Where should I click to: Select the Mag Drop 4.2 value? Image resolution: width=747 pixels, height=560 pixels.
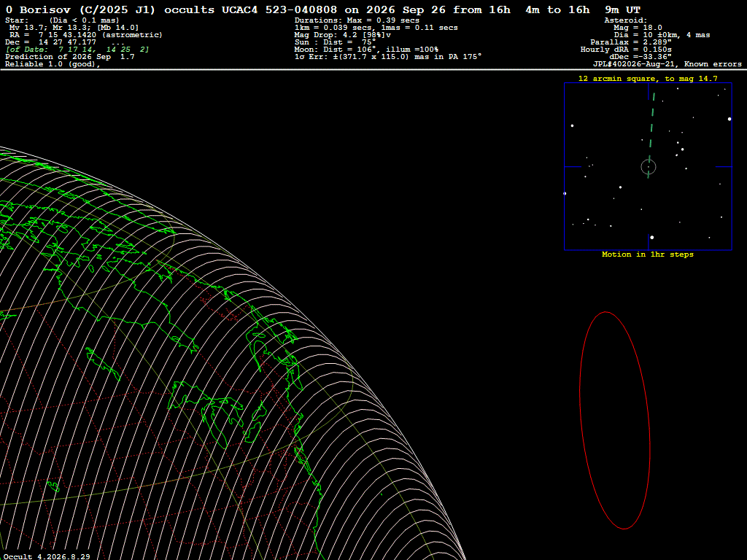point(343,35)
